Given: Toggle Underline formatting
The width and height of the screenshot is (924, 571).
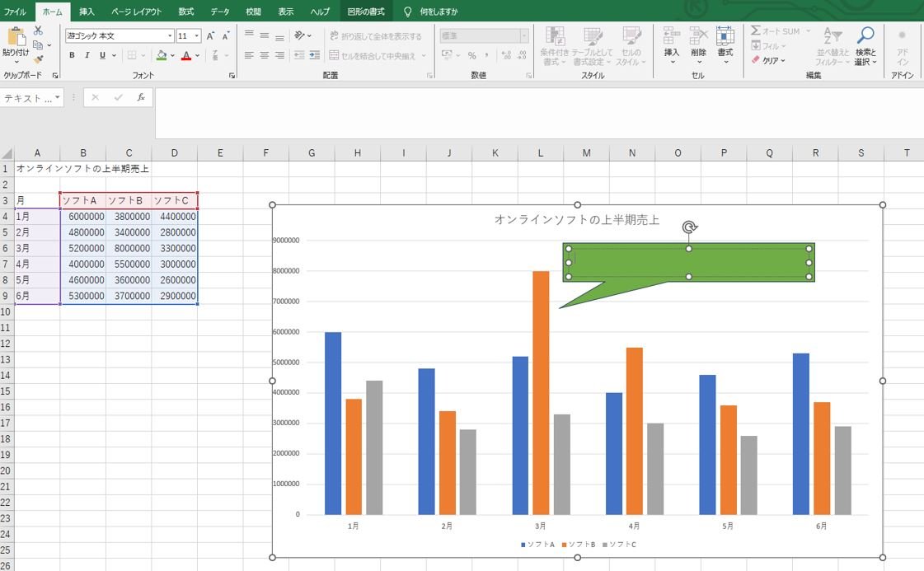Looking at the screenshot, I should (102, 55).
